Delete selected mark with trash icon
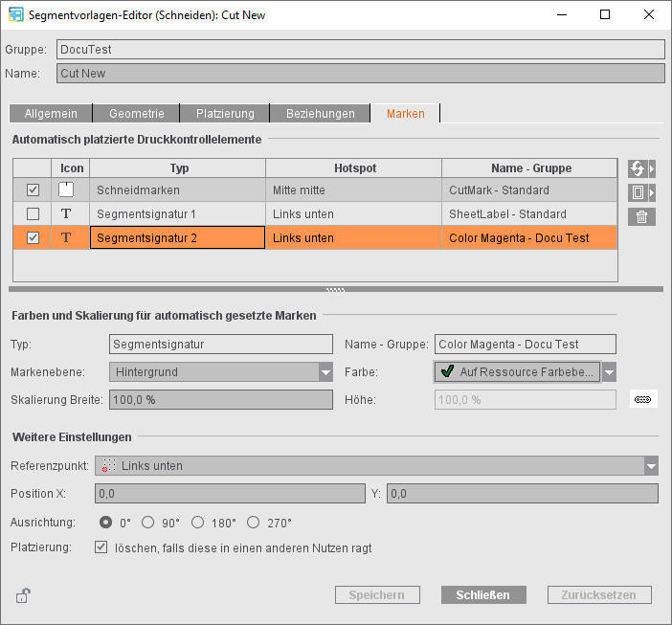 641,216
